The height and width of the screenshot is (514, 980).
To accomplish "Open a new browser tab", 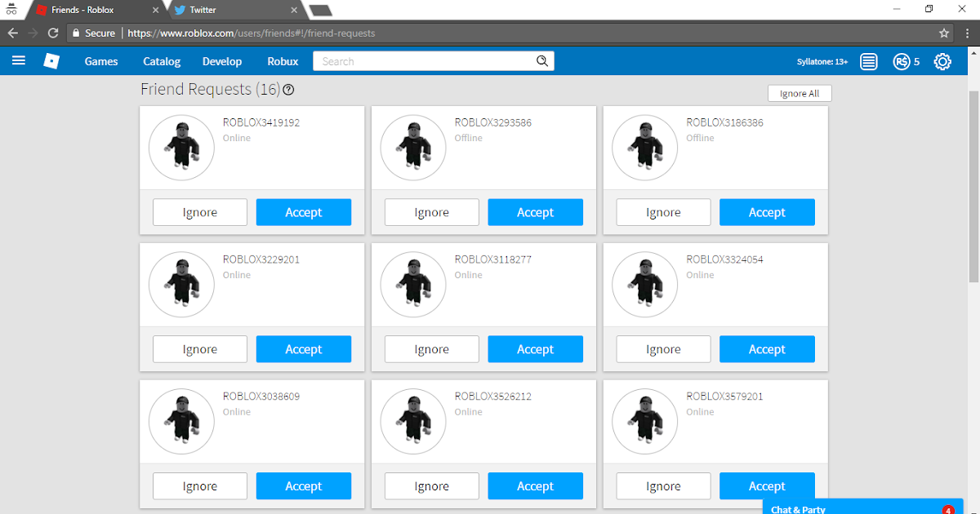I will click(x=320, y=10).
